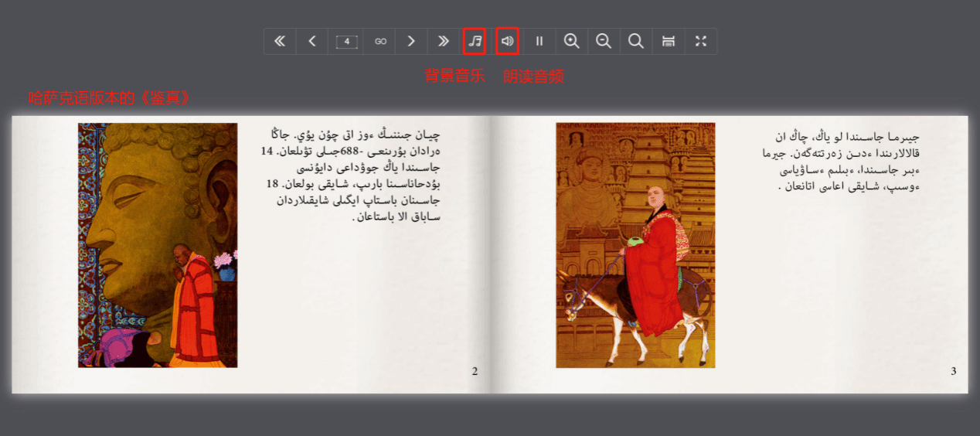Zoom in with the magnifier plus icon
Screen dimensions: 980x436
[x=572, y=42]
